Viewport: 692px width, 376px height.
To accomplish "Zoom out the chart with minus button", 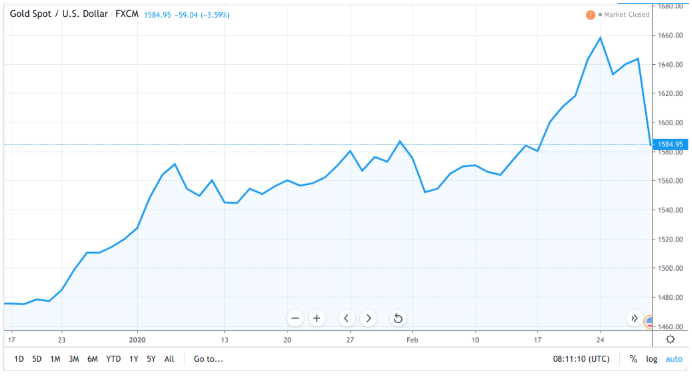I will tap(295, 318).
